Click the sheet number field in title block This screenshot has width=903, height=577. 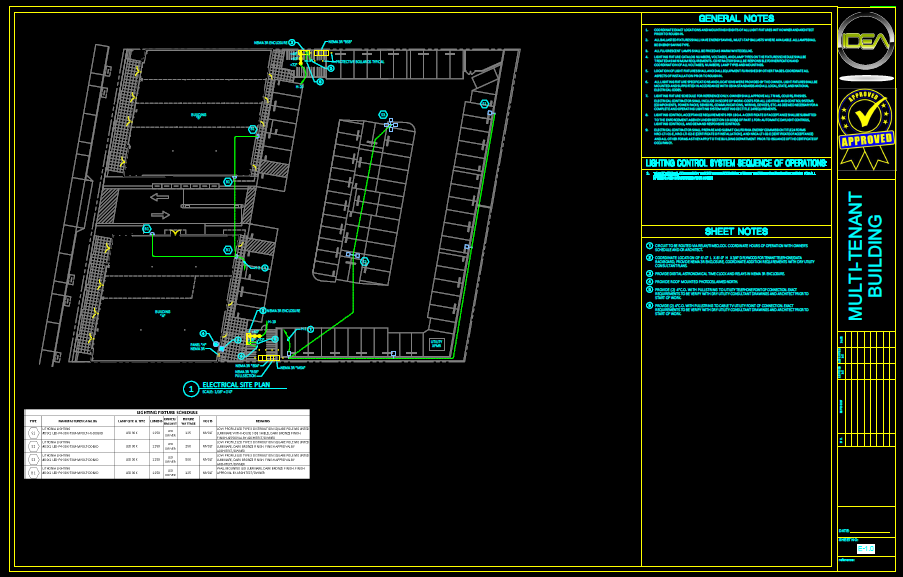pos(866,548)
